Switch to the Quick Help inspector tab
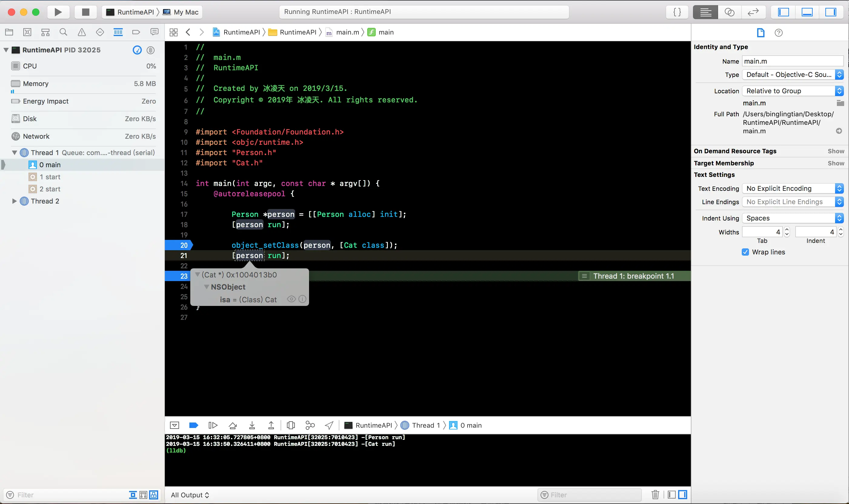The height and width of the screenshot is (504, 849). (778, 33)
